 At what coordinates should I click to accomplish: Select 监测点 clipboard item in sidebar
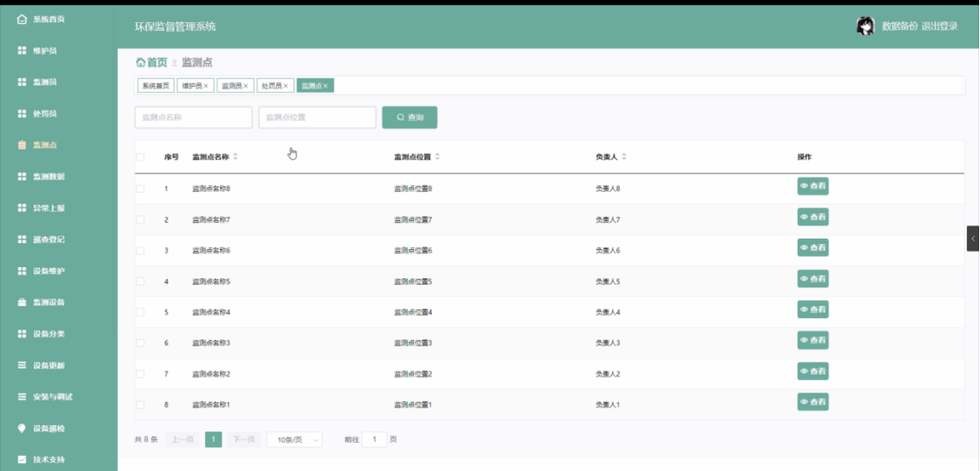click(x=37, y=145)
